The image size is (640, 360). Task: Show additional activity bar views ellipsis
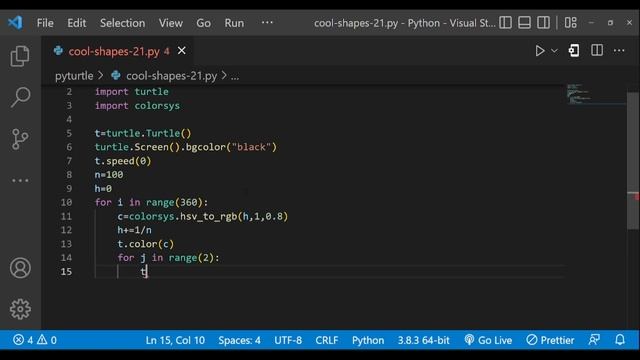pyautogui.click(x=20, y=180)
